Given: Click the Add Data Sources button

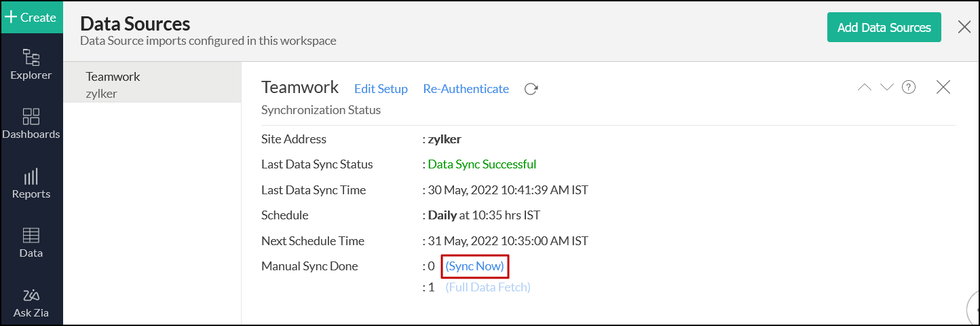Looking at the screenshot, I should [x=884, y=28].
